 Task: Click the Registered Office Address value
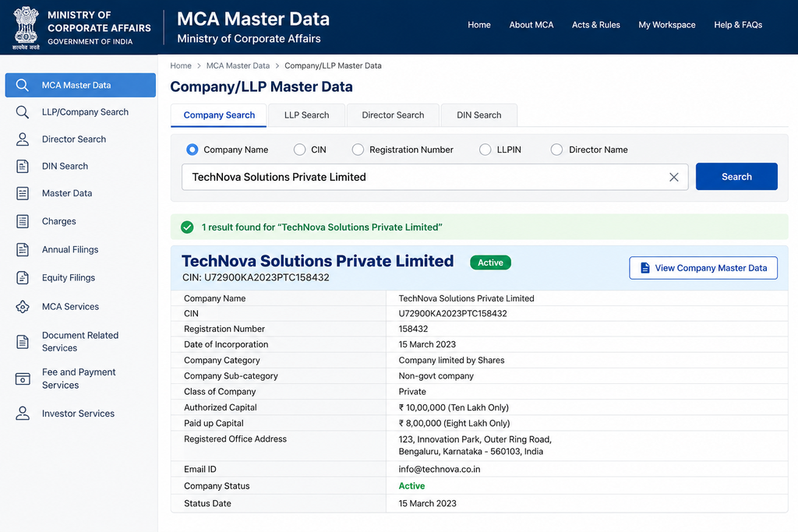[x=475, y=445]
